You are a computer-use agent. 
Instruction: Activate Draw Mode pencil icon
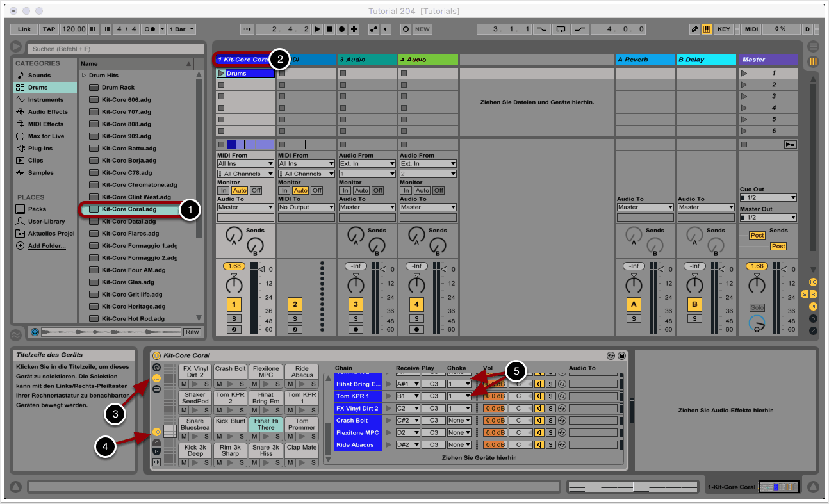(695, 29)
